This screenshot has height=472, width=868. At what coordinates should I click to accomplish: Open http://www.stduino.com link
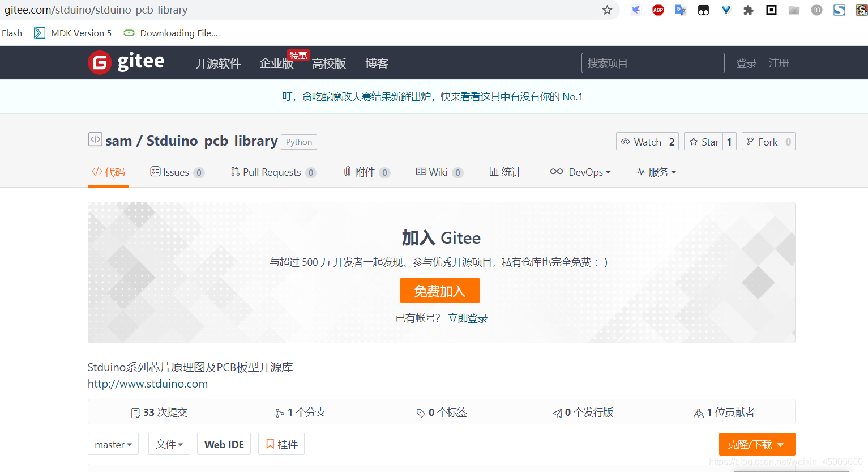[148, 384]
